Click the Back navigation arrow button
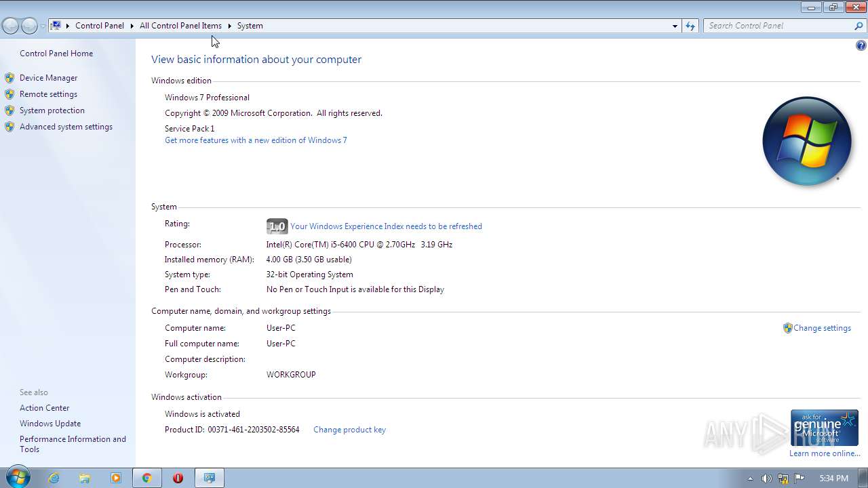Image resolution: width=868 pixels, height=488 pixels. pos(10,26)
